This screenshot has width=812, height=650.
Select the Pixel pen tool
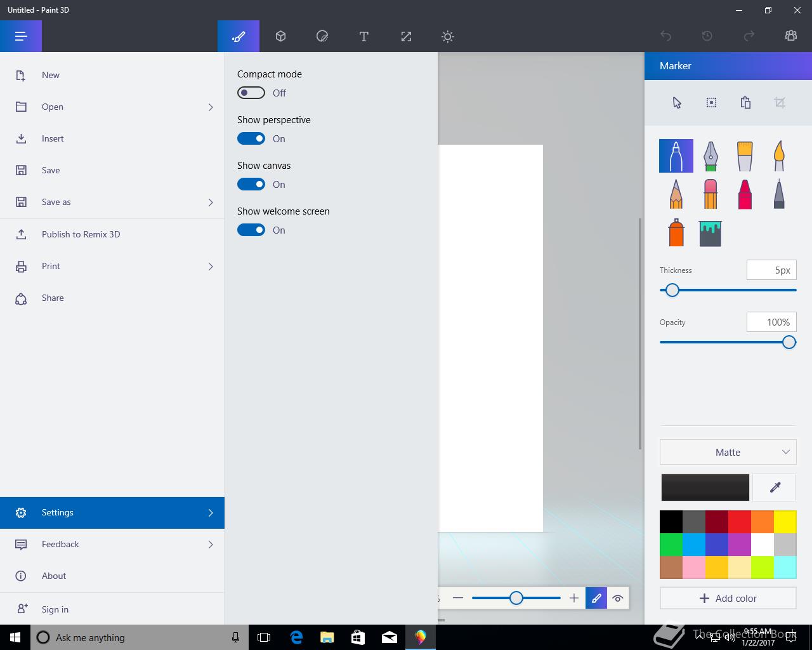pos(779,194)
